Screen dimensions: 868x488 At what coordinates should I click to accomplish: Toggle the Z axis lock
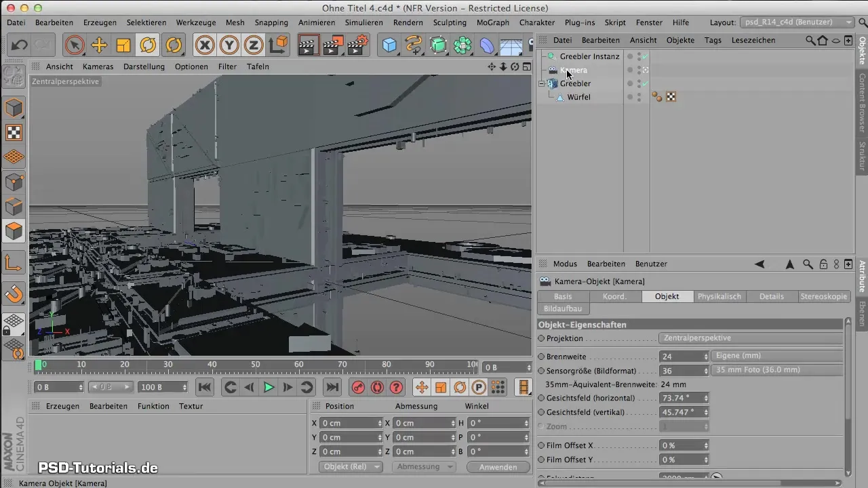tap(254, 45)
